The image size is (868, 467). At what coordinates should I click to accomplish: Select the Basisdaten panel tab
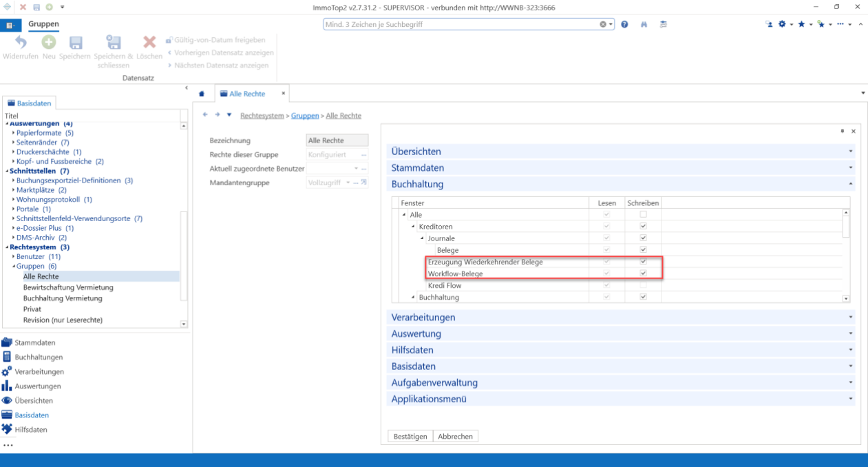30,103
